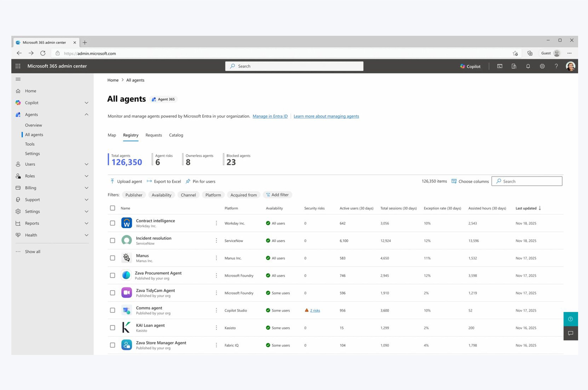Switch to the Requests tab
Screen dimensions: 588x390
click(x=154, y=135)
